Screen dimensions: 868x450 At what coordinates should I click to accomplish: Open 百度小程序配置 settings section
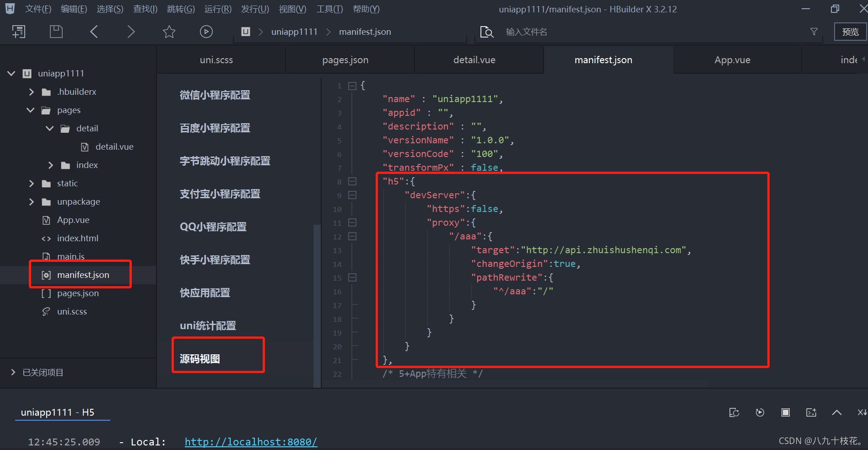click(215, 128)
